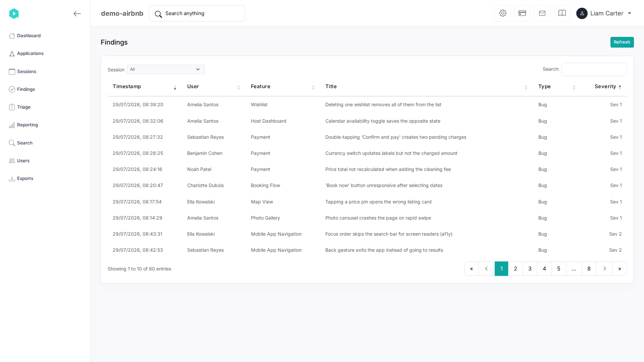Click the Refresh button

point(622,42)
